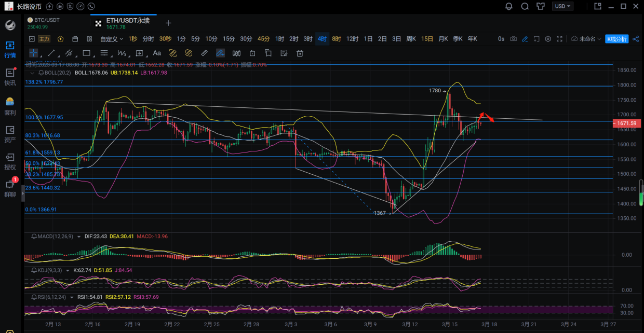The image size is (644, 333).
Task: Select the Aa text annotation tool
Action: tap(157, 53)
